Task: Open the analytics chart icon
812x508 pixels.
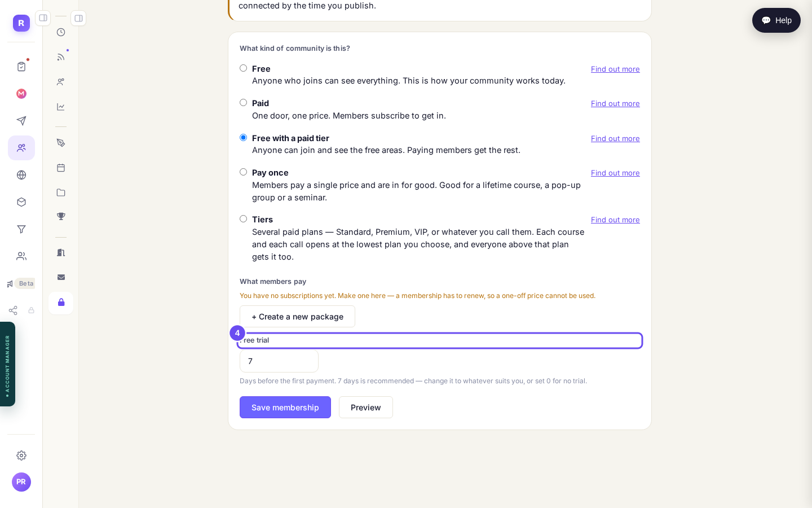Action: coord(61,107)
